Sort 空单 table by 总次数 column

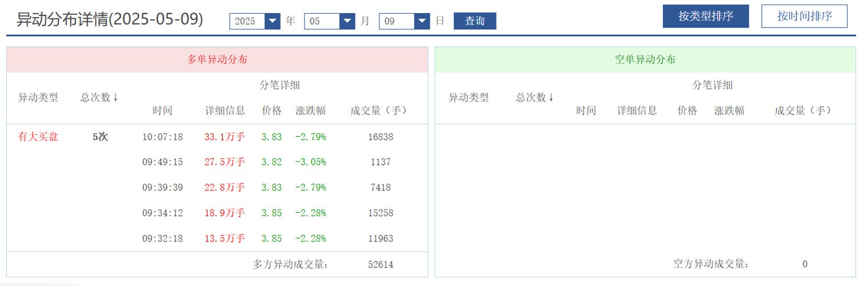pyautogui.click(x=535, y=97)
